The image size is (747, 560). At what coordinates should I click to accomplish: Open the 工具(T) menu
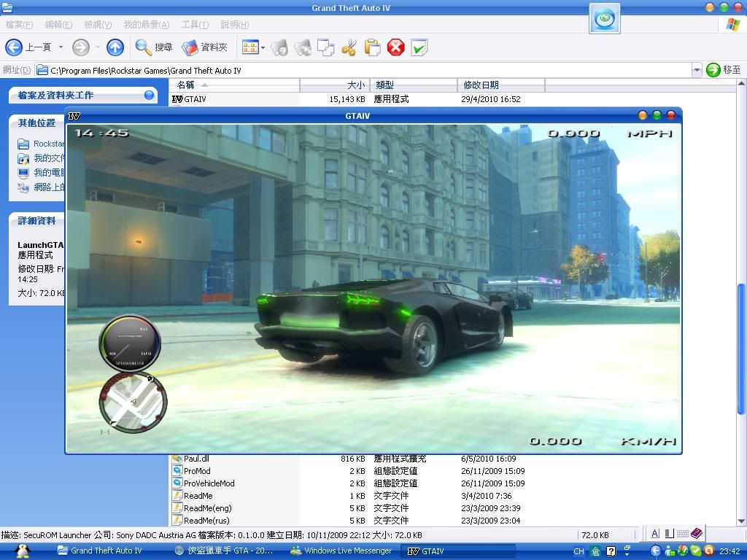(x=194, y=25)
